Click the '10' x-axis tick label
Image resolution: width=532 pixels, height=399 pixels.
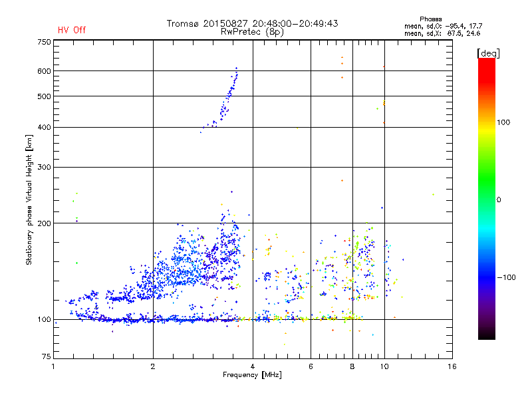click(384, 366)
